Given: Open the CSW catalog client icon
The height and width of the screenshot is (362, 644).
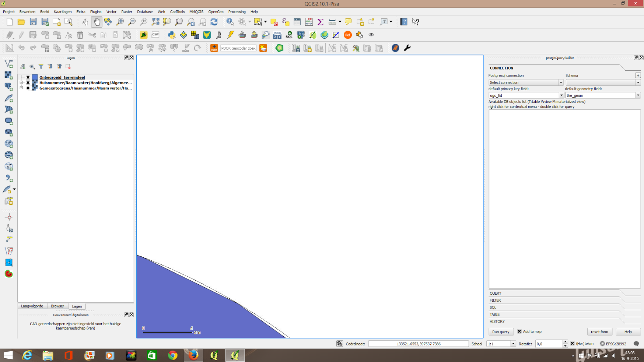Looking at the screenshot, I should click(x=155, y=35).
